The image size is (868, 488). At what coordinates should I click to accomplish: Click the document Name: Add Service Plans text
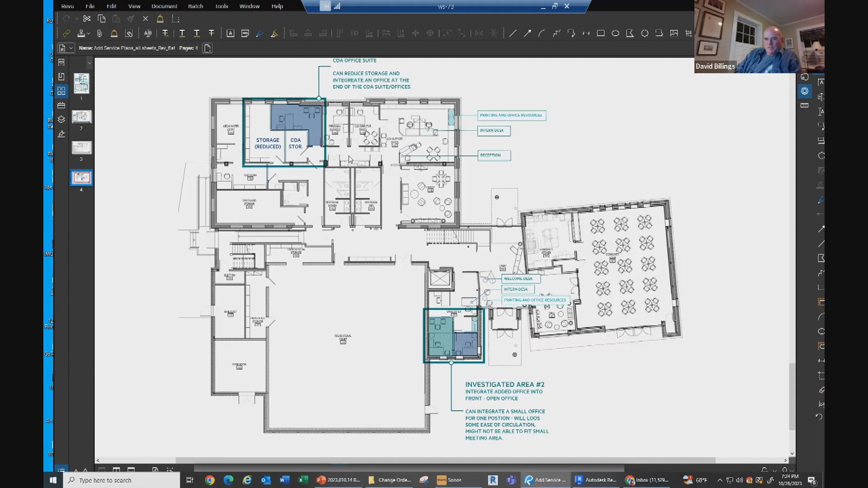coord(127,48)
